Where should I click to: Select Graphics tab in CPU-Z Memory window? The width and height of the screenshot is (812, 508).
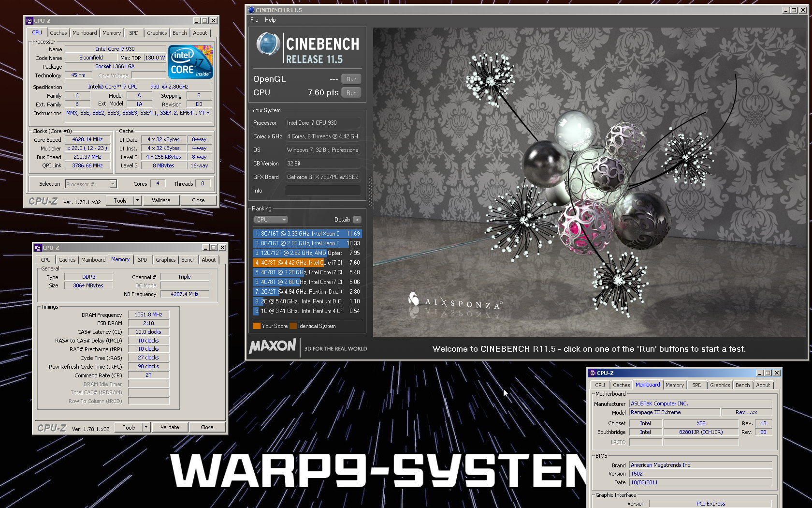pos(166,260)
